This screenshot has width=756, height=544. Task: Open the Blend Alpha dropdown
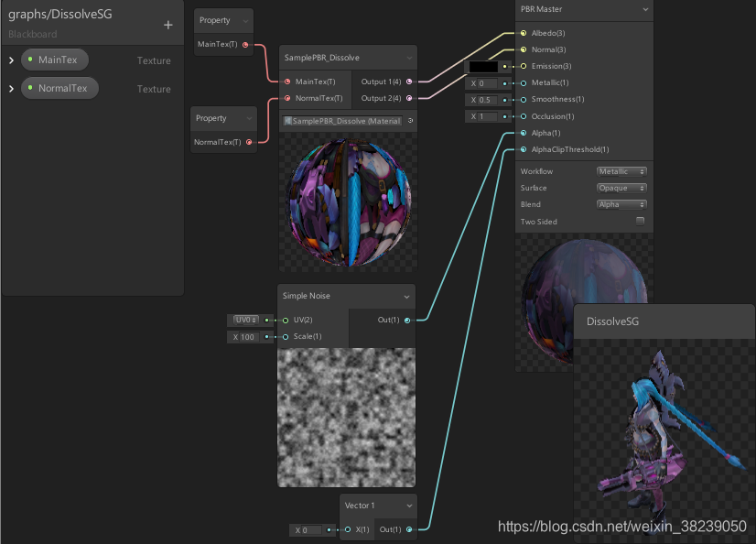tap(621, 204)
